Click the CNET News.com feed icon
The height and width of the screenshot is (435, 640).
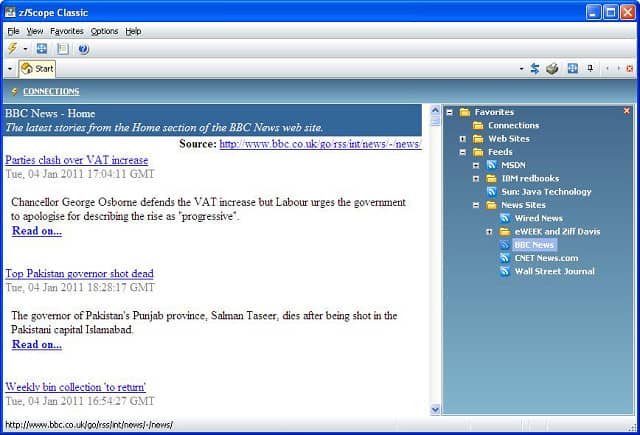point(505,258)
